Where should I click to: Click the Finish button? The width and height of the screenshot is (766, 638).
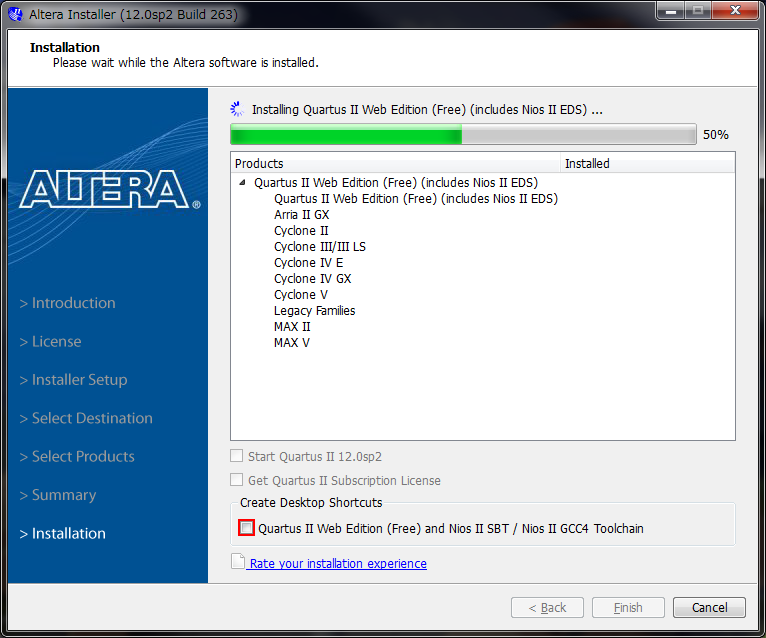(628, 607)
